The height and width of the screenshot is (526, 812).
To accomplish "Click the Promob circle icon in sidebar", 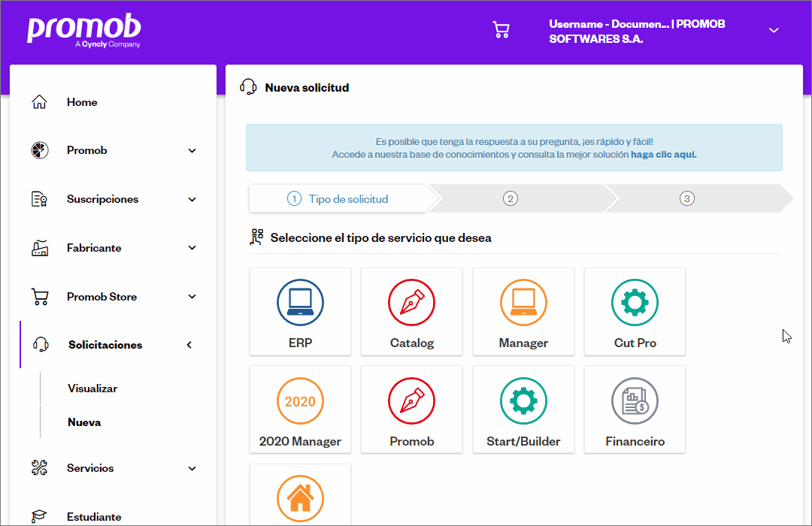I will pyautogui.click(x=40, y=150).
